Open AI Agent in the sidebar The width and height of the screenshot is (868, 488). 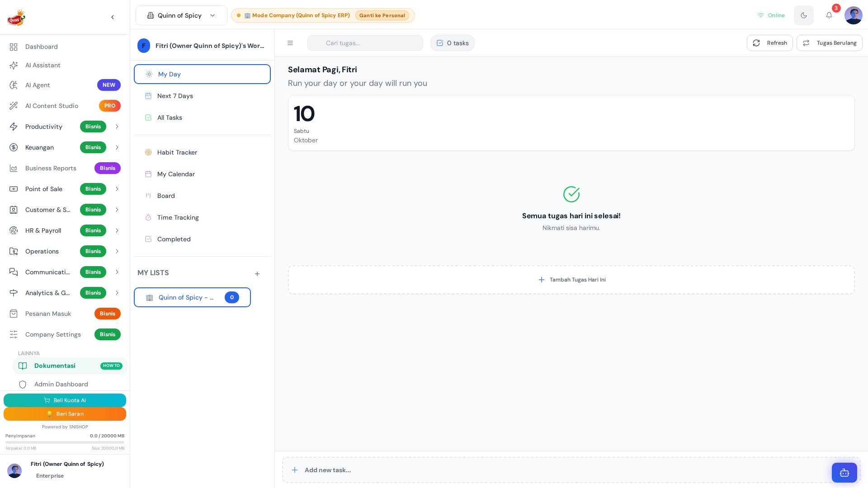[x=65, y=85]
